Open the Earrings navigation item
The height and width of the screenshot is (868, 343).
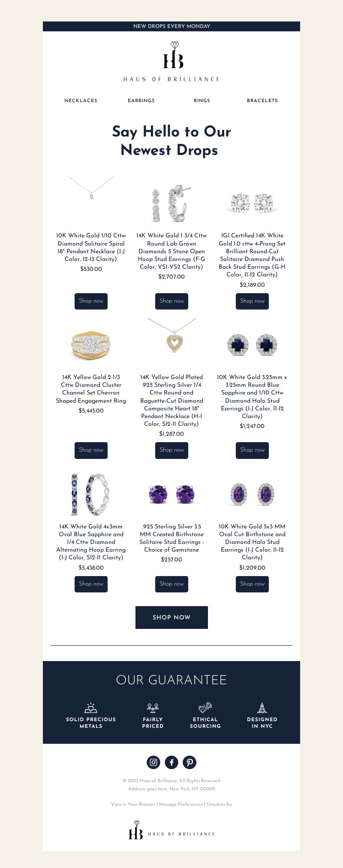click(141, 100)
